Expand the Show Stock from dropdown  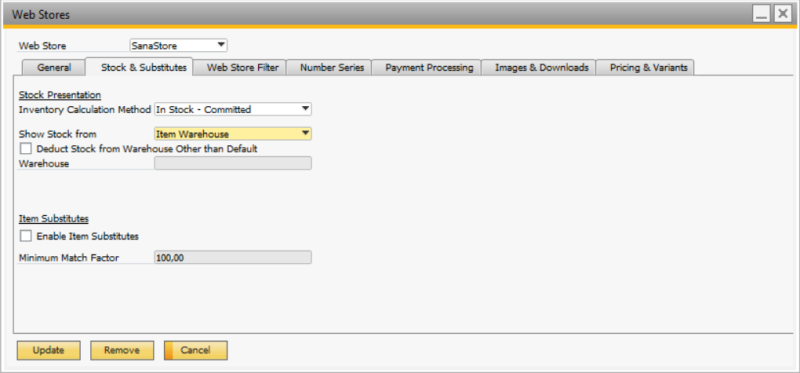[x=233, y=134]
